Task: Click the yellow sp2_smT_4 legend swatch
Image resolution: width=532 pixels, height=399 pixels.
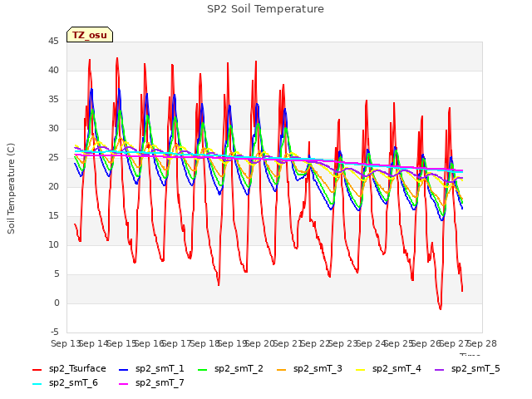Action: [x=360, y=369]
